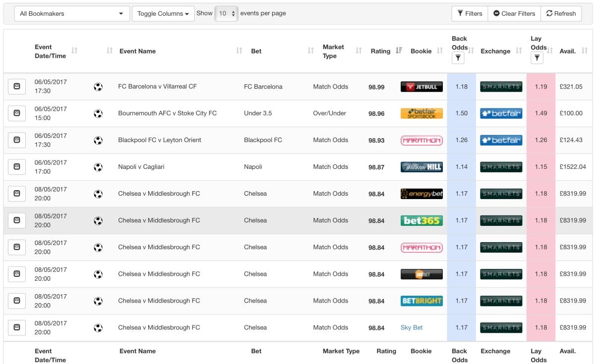Click the BetBright bookmaker logo
Viewport: 595px width, 364px height.
421,301
